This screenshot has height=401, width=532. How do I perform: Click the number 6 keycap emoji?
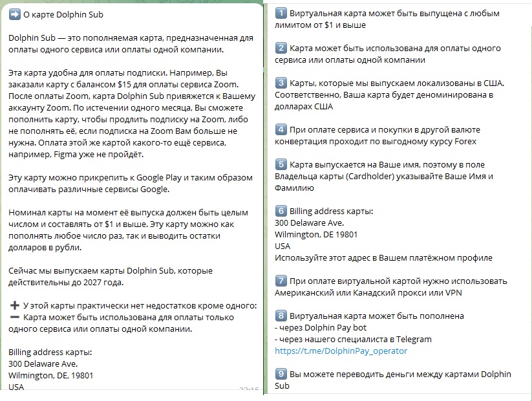pos(281,211)
